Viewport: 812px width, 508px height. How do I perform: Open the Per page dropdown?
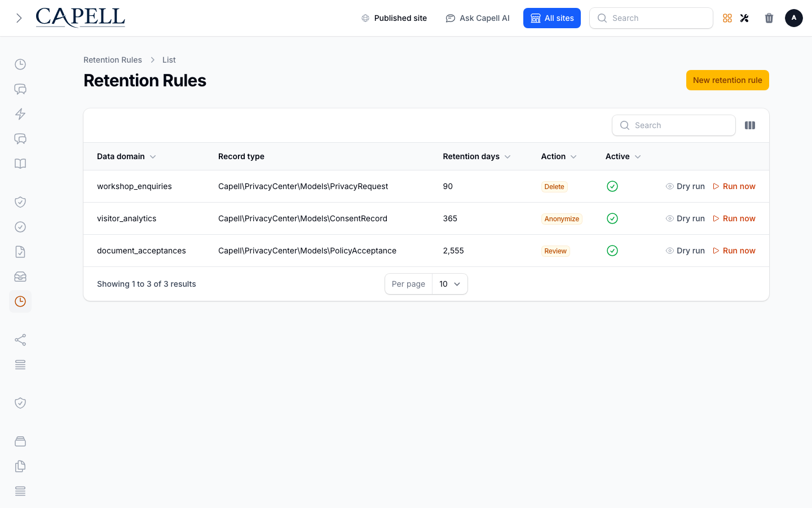click(x=450, y=284)
